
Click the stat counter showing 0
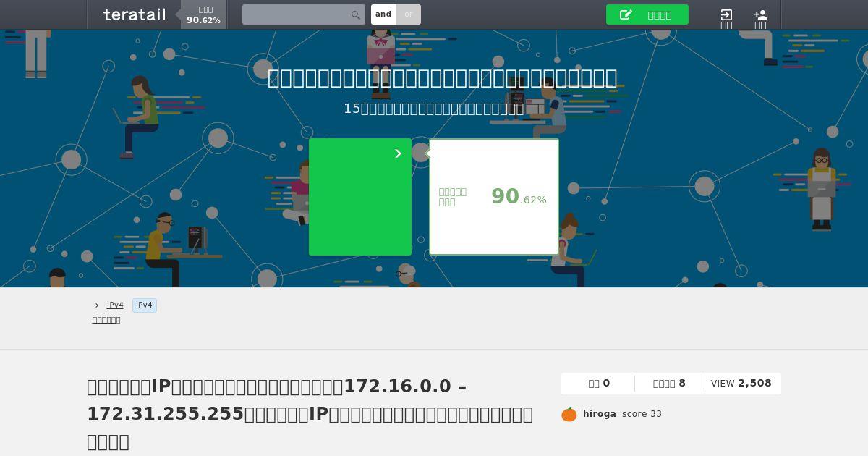click(599, 384)
